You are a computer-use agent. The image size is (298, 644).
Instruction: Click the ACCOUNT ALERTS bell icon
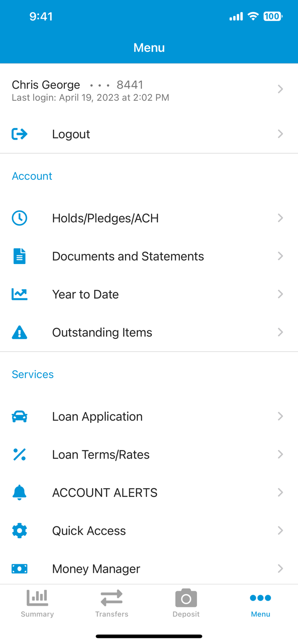[19, 492]
